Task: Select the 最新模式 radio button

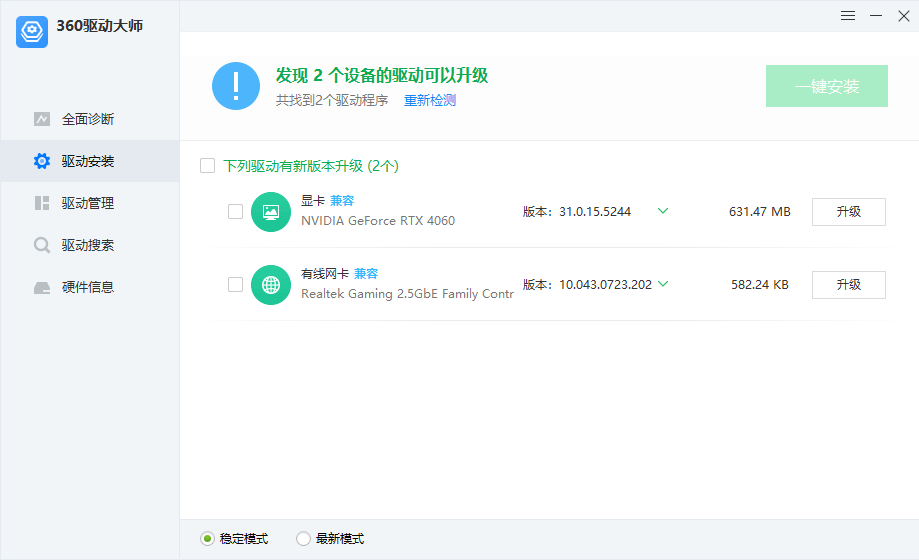Action: [303, 538]
